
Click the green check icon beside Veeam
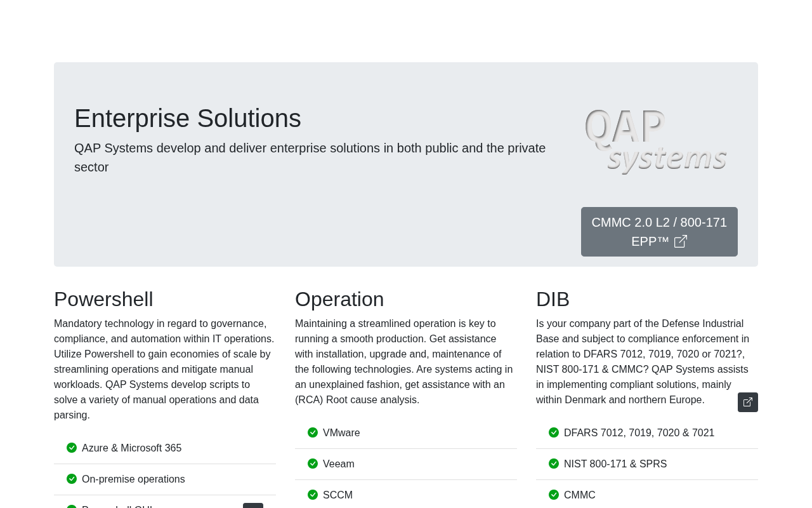point(313,464)
